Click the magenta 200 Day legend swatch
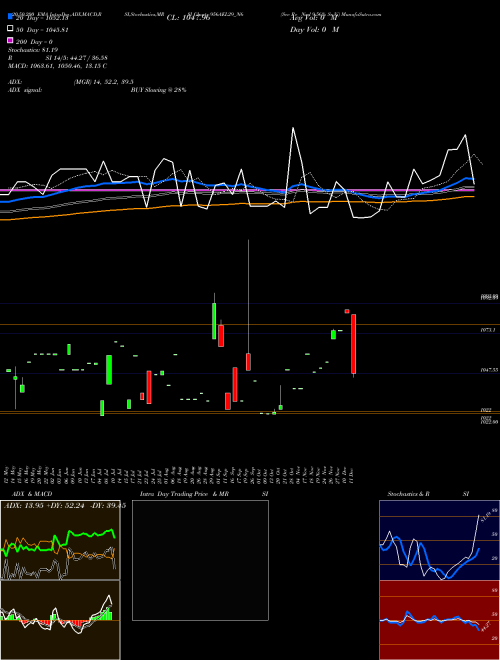500x660 pixels. coord(10,41)
